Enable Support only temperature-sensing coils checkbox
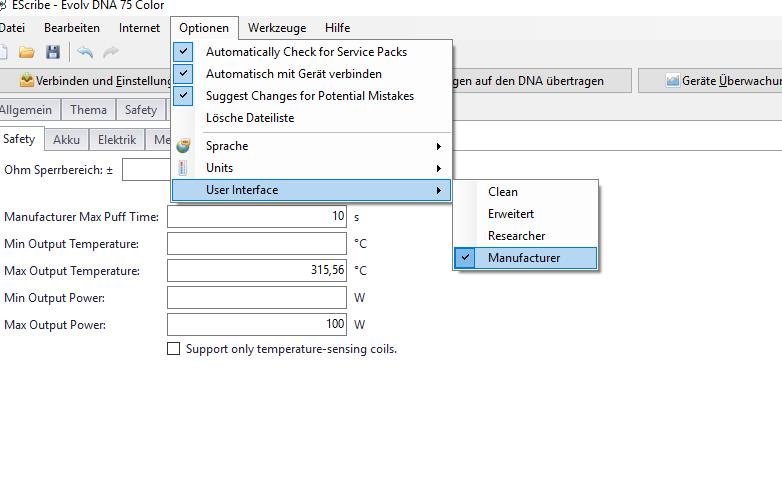 (174, 349)
